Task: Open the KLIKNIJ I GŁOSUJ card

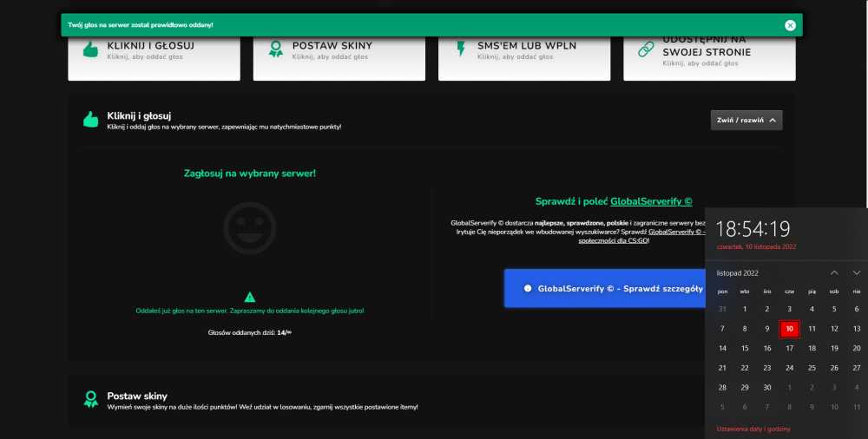Action: pos(154,58)
